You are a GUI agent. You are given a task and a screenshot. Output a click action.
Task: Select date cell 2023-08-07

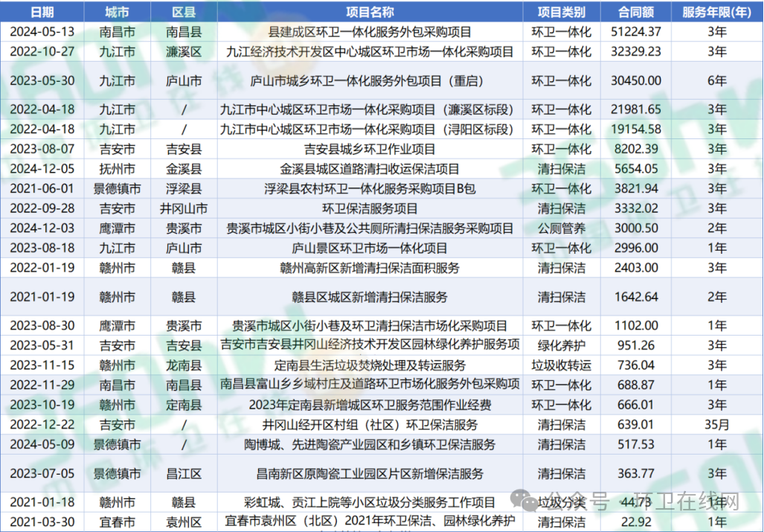pos(42,149)
